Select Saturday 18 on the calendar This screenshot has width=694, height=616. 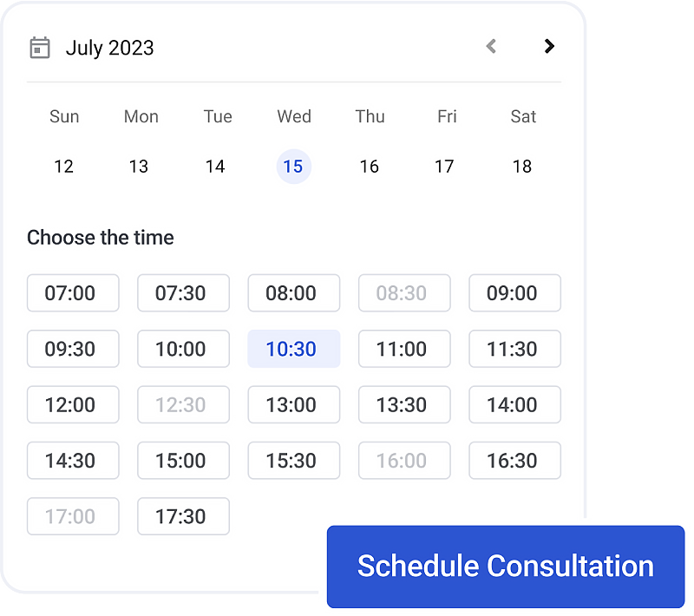(x=522, y=167)
